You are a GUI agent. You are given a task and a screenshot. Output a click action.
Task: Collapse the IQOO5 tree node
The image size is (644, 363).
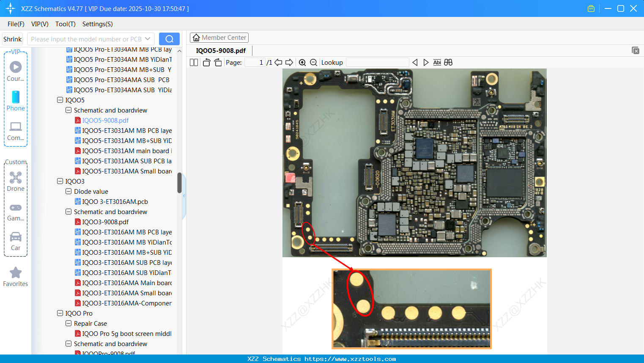point(60,100)
